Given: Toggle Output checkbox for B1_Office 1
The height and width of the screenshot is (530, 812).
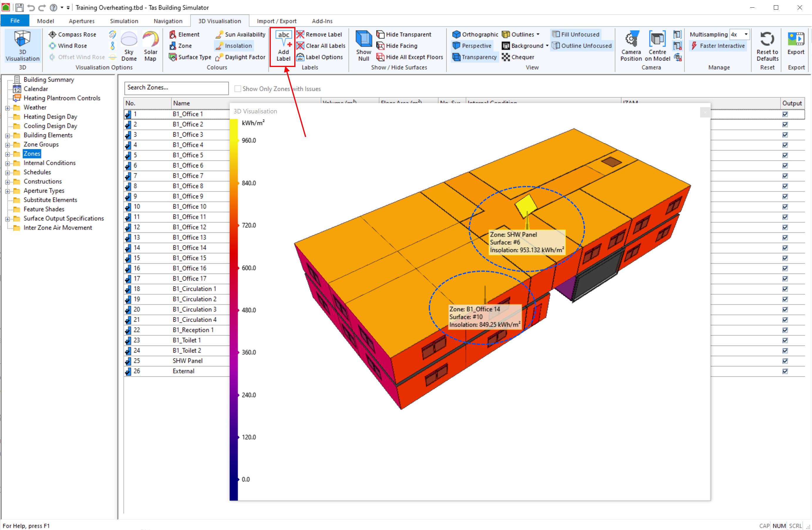Looking at the screenshot, I should [785, 114].
